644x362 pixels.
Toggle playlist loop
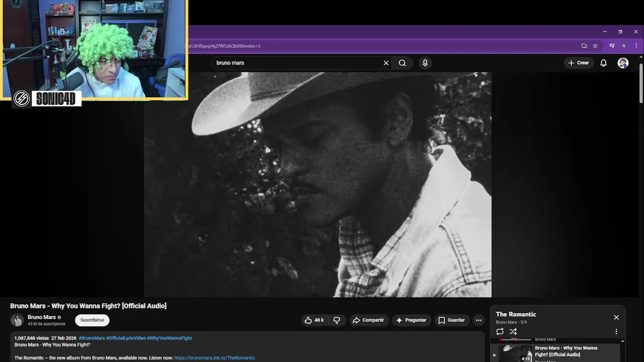[500, 332]
